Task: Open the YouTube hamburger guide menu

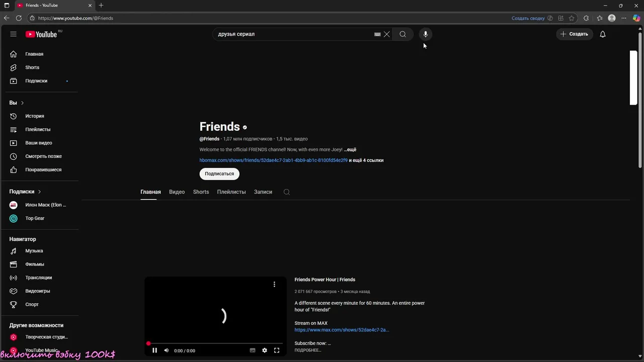Action: click(x=14, y=34)
